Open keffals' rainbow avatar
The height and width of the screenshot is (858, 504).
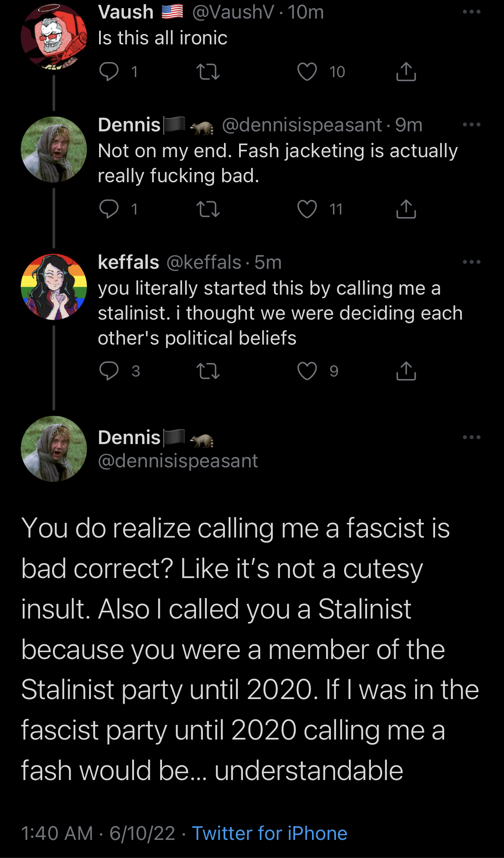[x=54, y=287]
